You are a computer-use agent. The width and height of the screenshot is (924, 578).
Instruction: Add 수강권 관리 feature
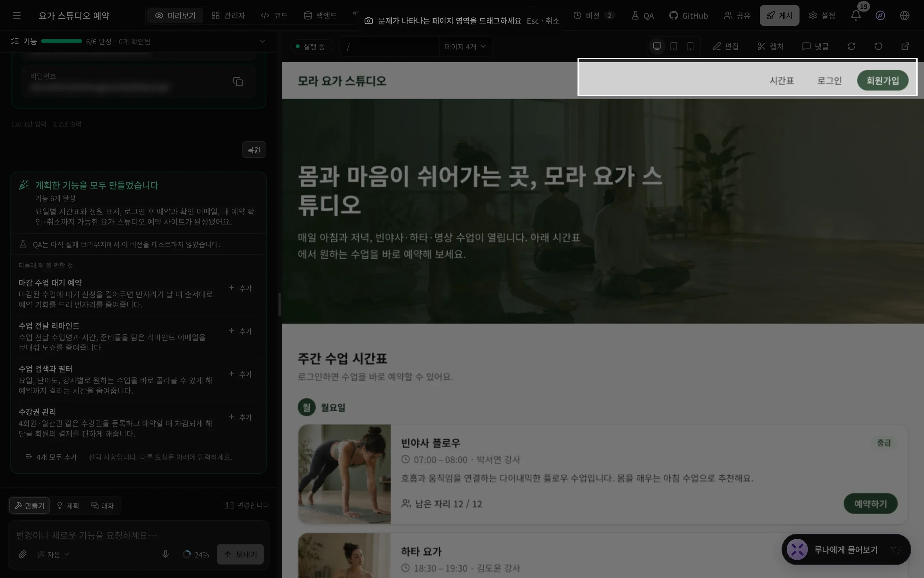(241, 417)
